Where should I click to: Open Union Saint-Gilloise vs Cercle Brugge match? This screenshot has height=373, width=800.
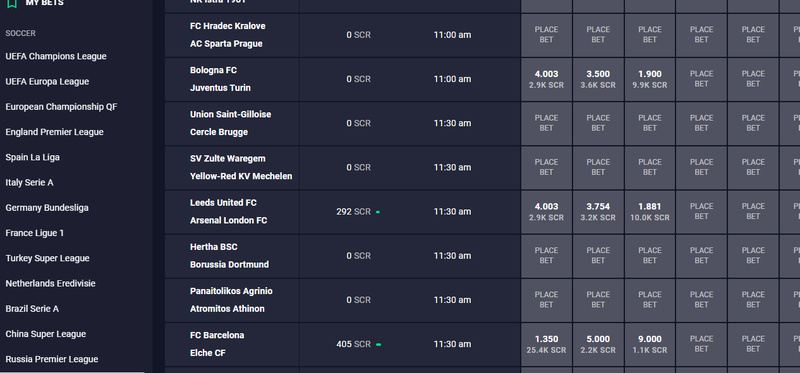coord(231,123)
